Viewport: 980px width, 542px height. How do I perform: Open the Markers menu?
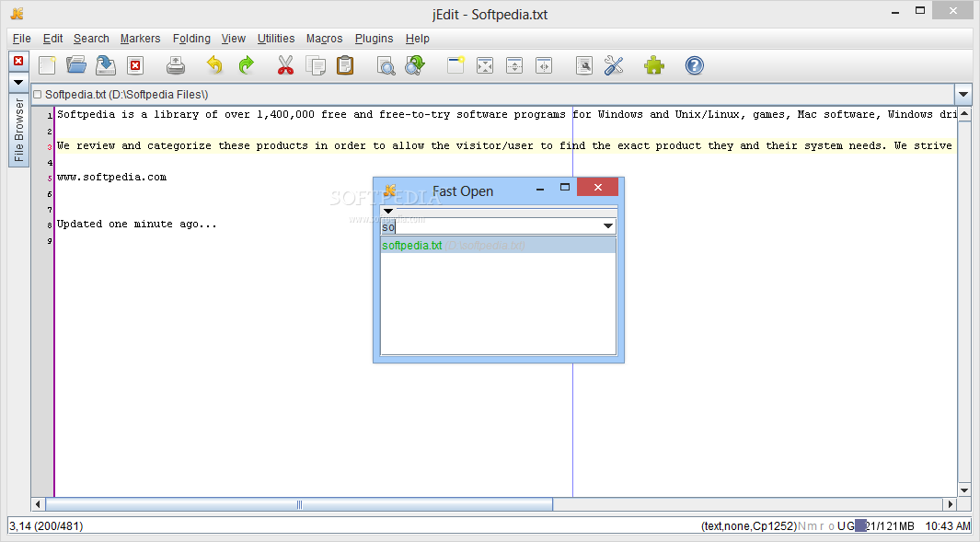pos(140,39)
